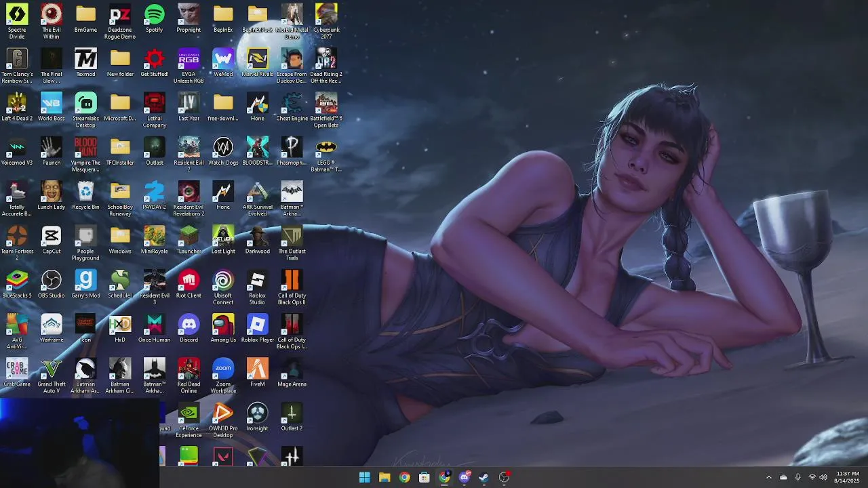Image resolution: width=868 pixels, height=488 pixels.
Task: Open the OneDrive cloud tray icon
Action: pos(784,477)
